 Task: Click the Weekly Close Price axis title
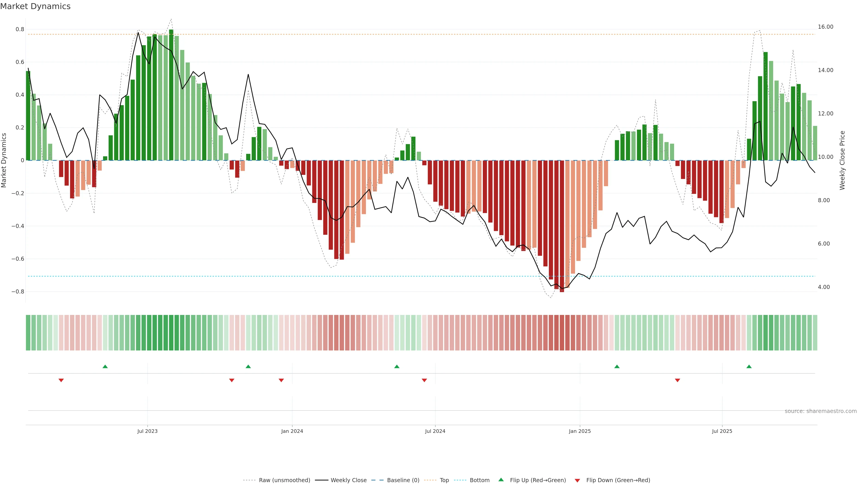tap(842, 160)
